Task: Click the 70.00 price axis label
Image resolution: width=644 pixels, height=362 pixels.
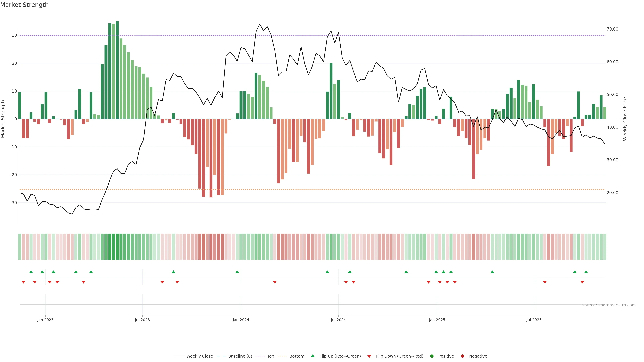Action: pos(612,29)
